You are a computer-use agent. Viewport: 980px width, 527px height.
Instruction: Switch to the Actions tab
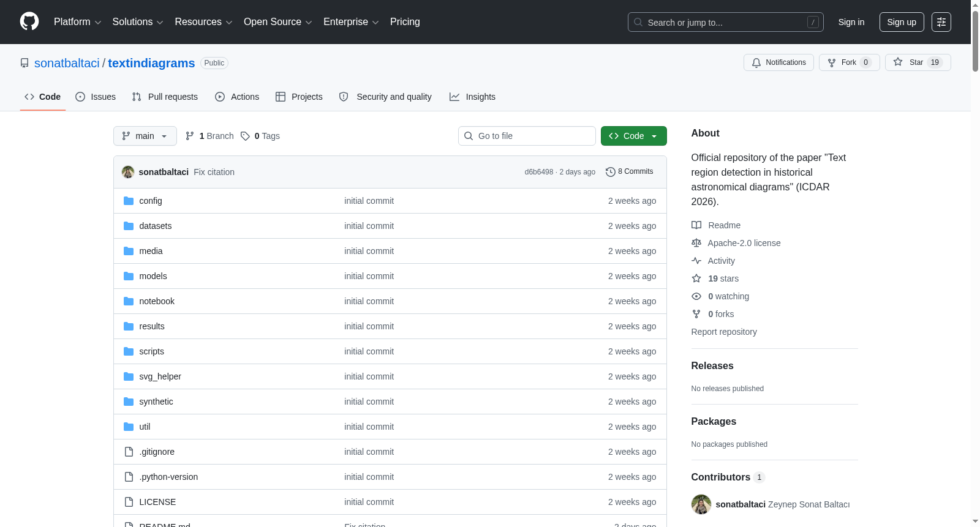tap(237, 97)
